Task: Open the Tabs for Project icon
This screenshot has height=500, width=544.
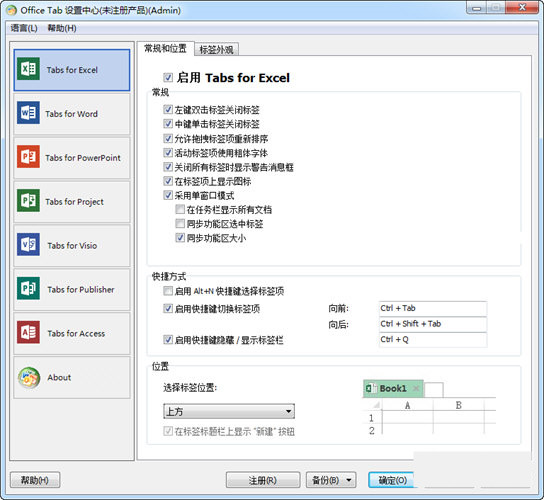Action: tap(28, 201)
